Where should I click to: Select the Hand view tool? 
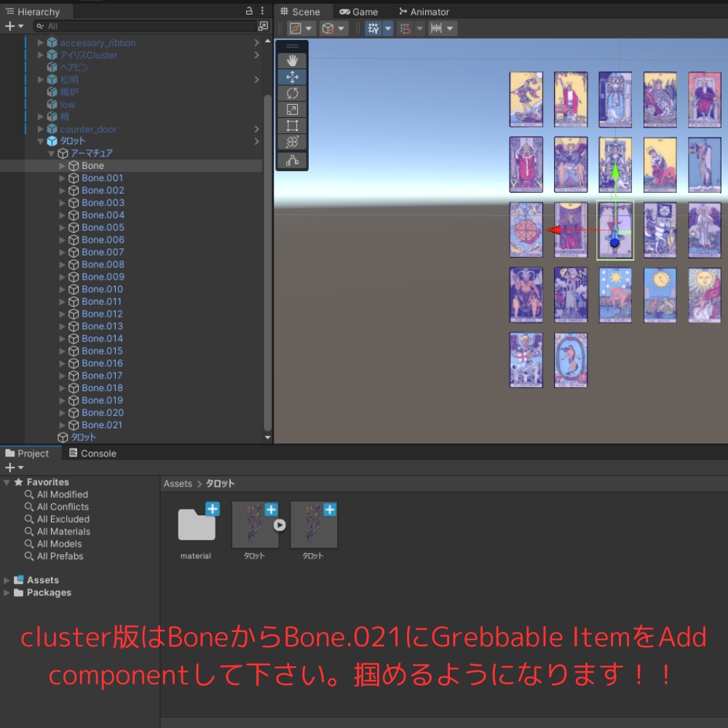[x=292, y=60]
